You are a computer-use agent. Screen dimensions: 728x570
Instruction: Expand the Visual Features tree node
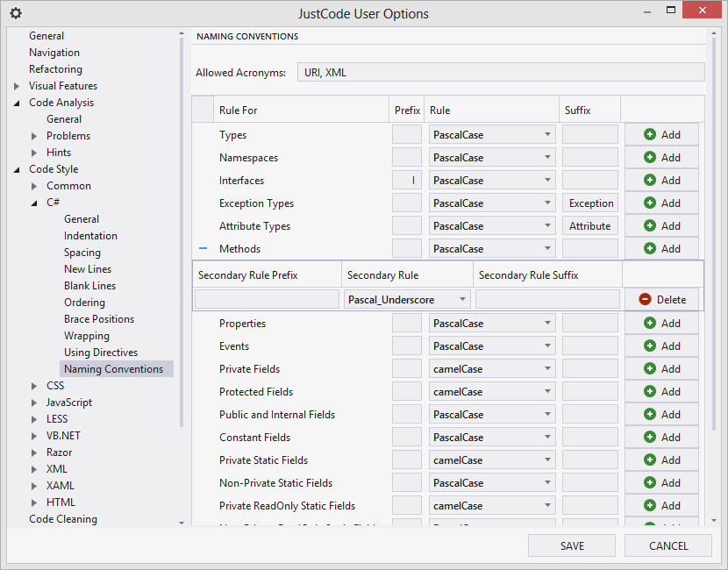[17, 86]
